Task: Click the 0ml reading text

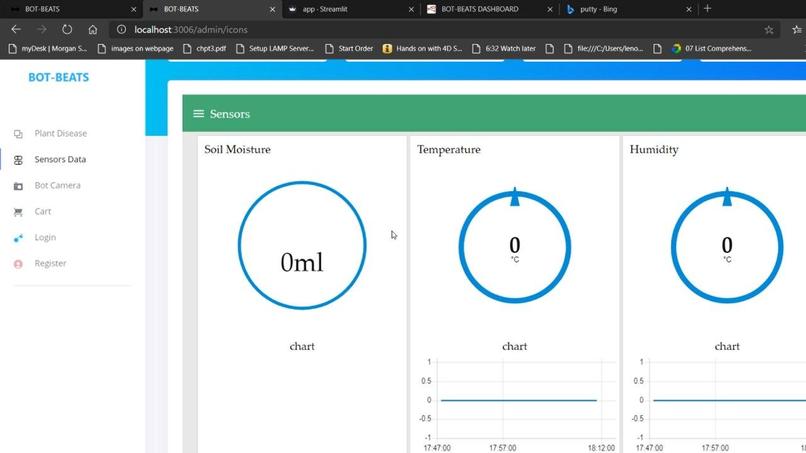Action: tap(302, 263)
